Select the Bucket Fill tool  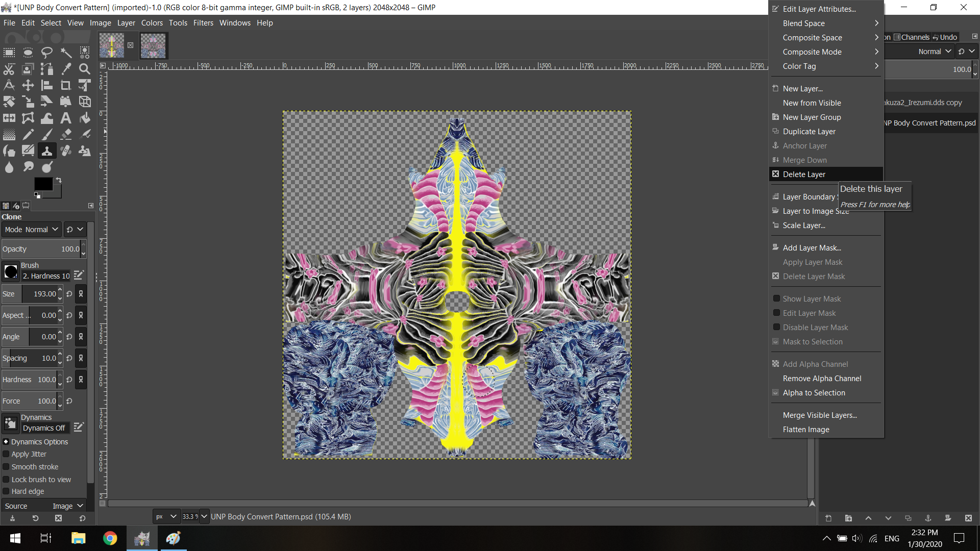coord(85,118)
